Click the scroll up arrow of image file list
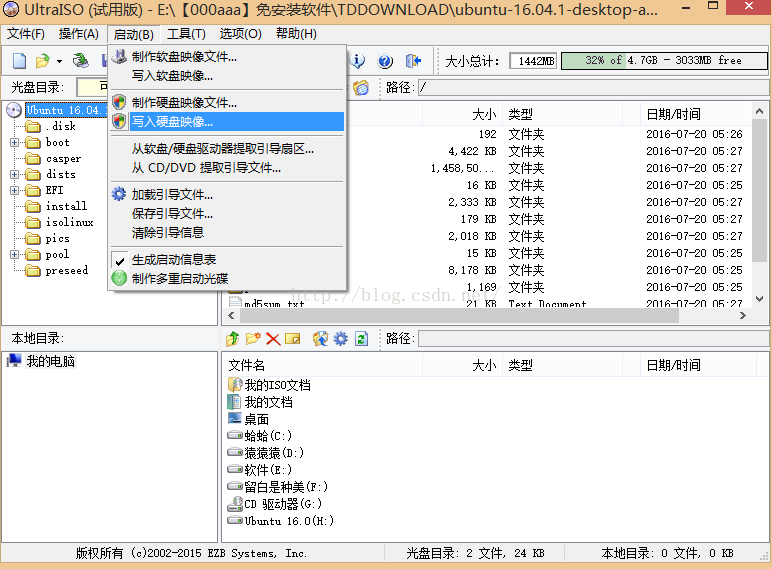The width and height of the screenshot is (772, 569). tap(759, 112)
